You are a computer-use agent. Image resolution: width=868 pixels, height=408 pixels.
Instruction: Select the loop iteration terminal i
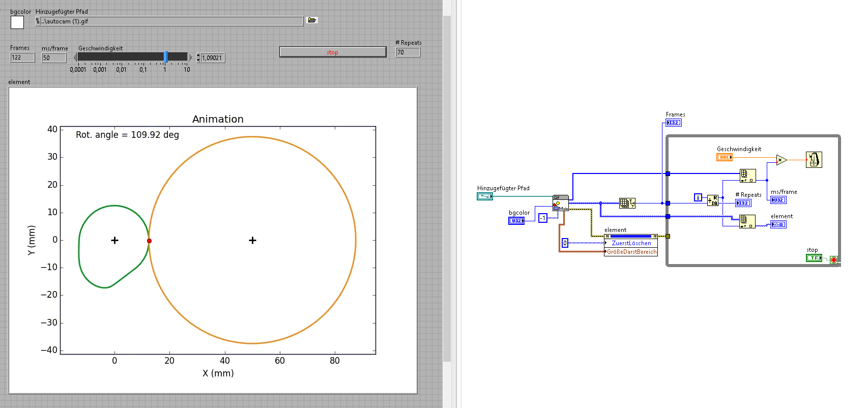click(698, 197)
